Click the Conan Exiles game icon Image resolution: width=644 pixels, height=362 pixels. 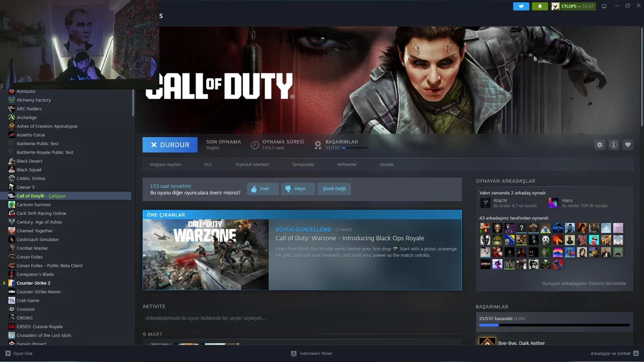pyautogui.click(x=12, y=257)
